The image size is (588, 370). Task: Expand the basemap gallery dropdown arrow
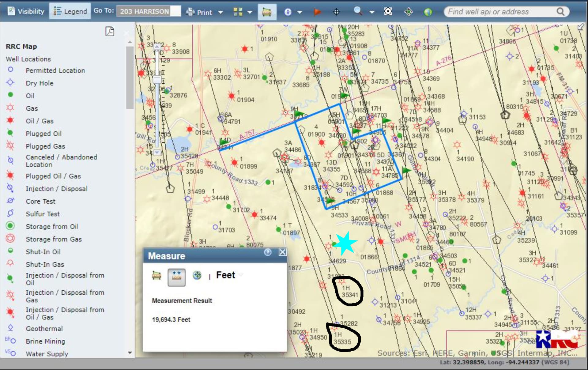(250, 12)
